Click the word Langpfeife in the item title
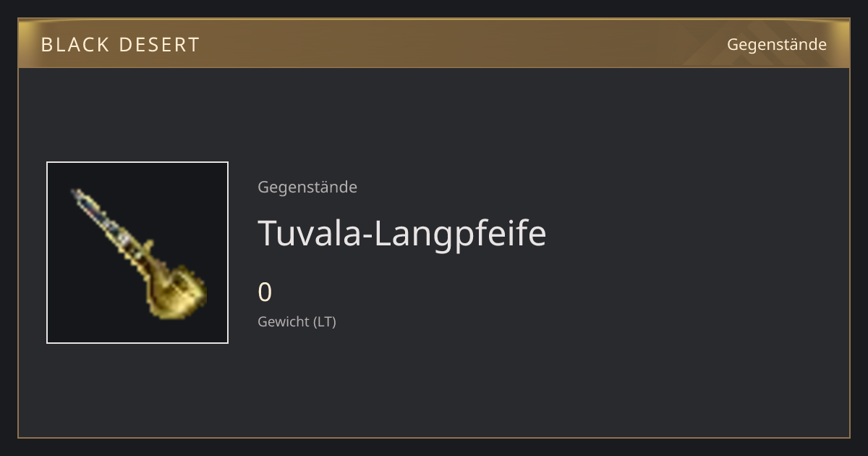 460,233
